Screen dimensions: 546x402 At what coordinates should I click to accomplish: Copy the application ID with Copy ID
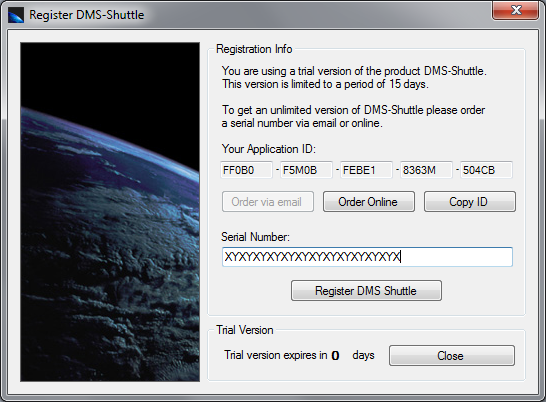tap(469, 202)
